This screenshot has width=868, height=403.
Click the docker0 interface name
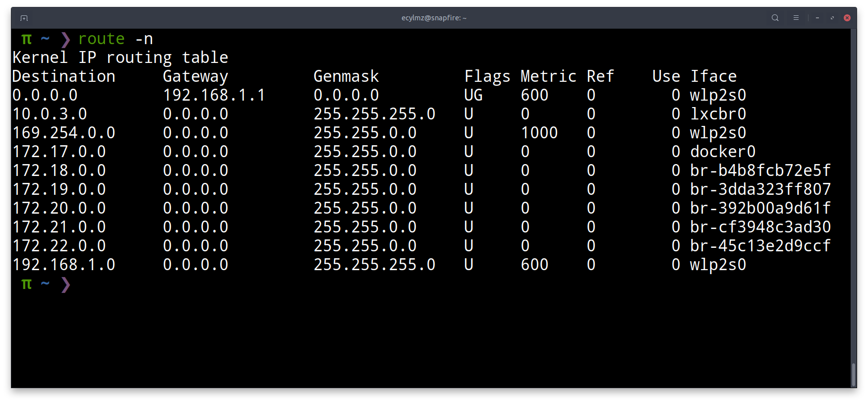point(722,152)
